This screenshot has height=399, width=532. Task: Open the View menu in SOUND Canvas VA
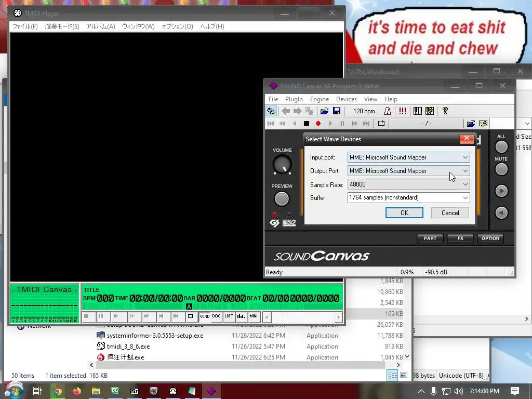coord(370,99)
